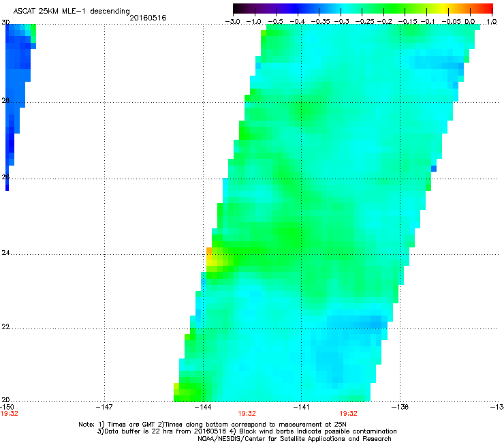The height and width of the screenshot is (443, 504).
Task: Pick the black end of the color bar
Action: point(237,8)
